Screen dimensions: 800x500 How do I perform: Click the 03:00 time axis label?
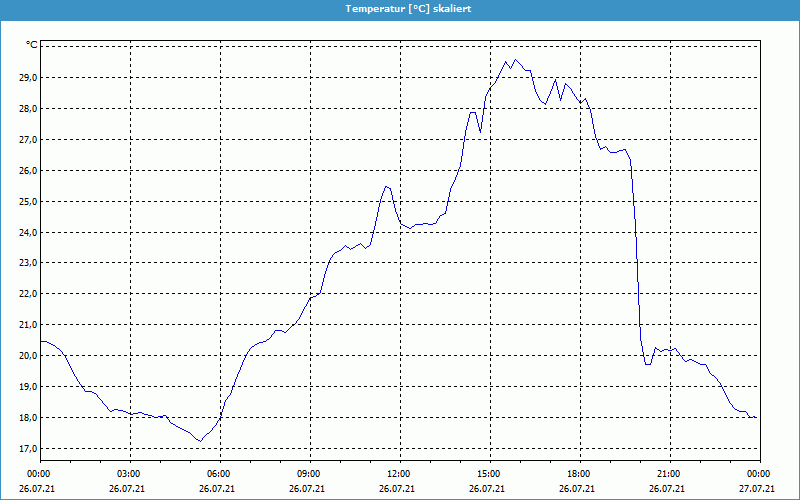130,474
